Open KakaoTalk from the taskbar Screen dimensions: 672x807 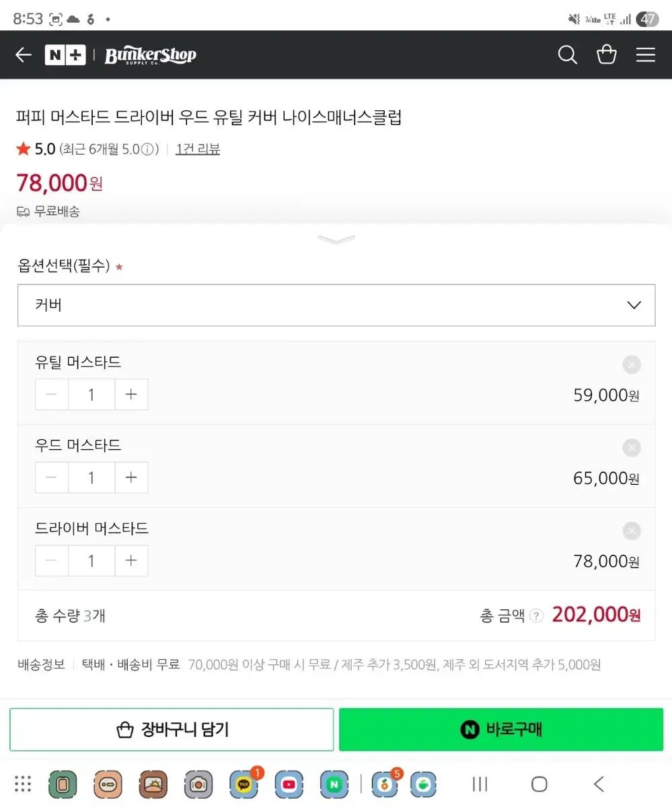(244, 784)
